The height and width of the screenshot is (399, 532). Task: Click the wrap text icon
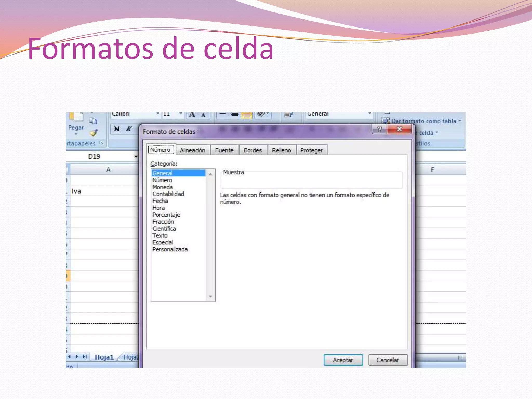[288, 115]
